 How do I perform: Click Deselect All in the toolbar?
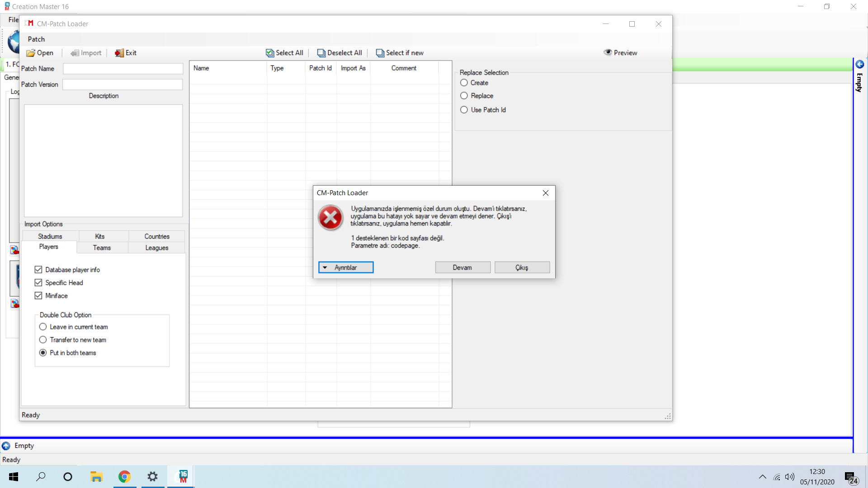coord(340,53)
